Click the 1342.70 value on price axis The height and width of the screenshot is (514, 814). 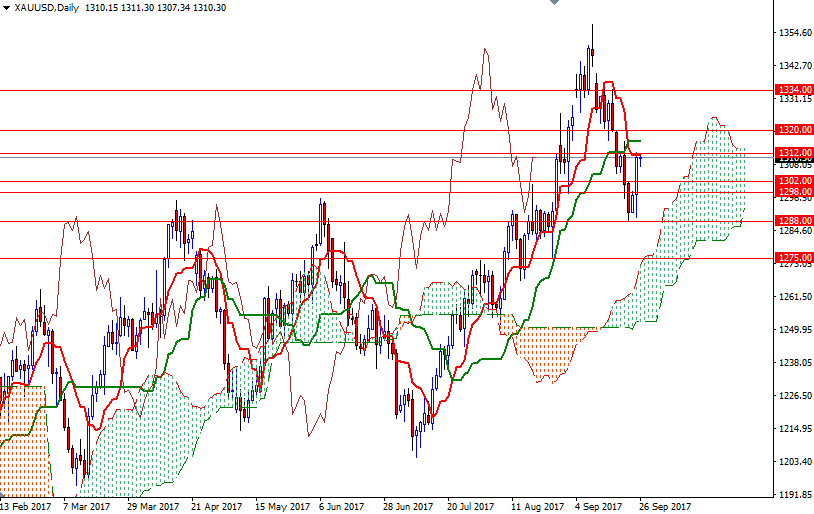(x=794, y=66)
